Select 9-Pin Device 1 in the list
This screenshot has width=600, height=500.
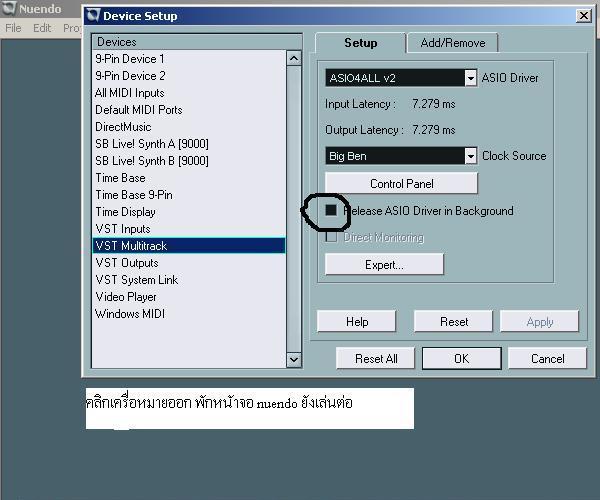coord(189,59)
